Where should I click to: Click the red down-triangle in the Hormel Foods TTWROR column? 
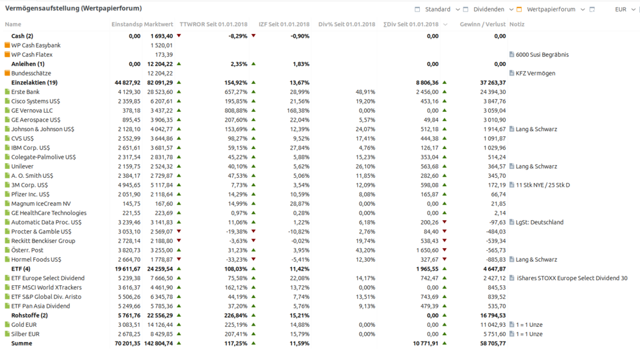click(179, 259)
